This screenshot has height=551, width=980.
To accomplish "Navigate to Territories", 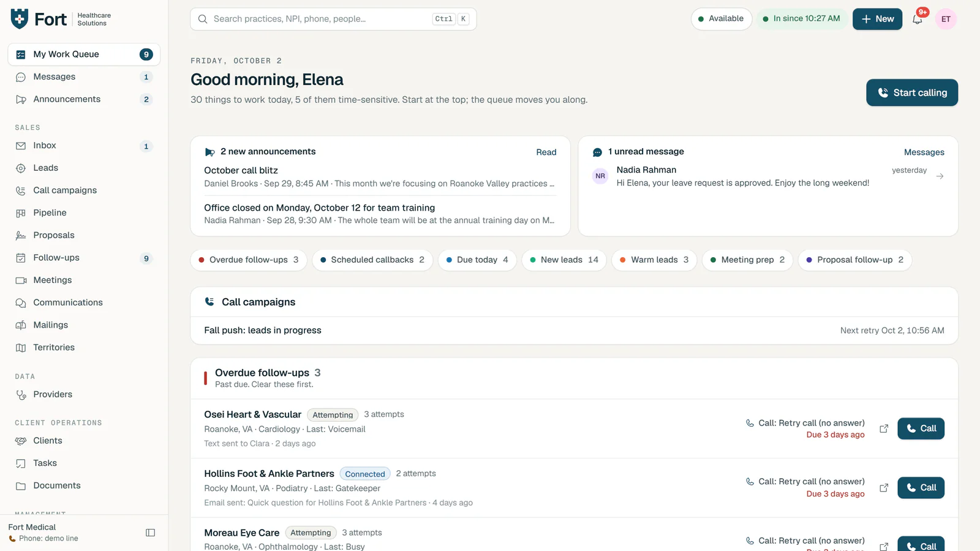I will (84, 348).
